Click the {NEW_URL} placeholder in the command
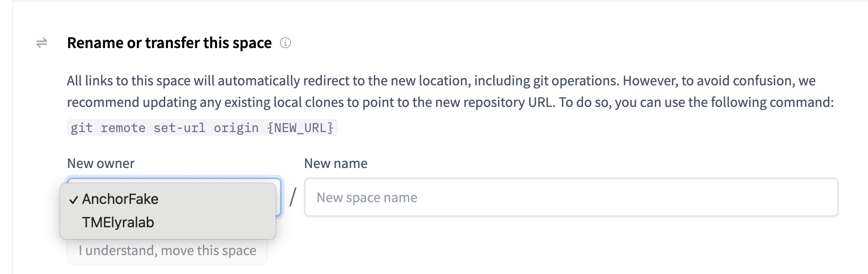The height and width of the screenshot is (274, 868). [x=300, y=128]
